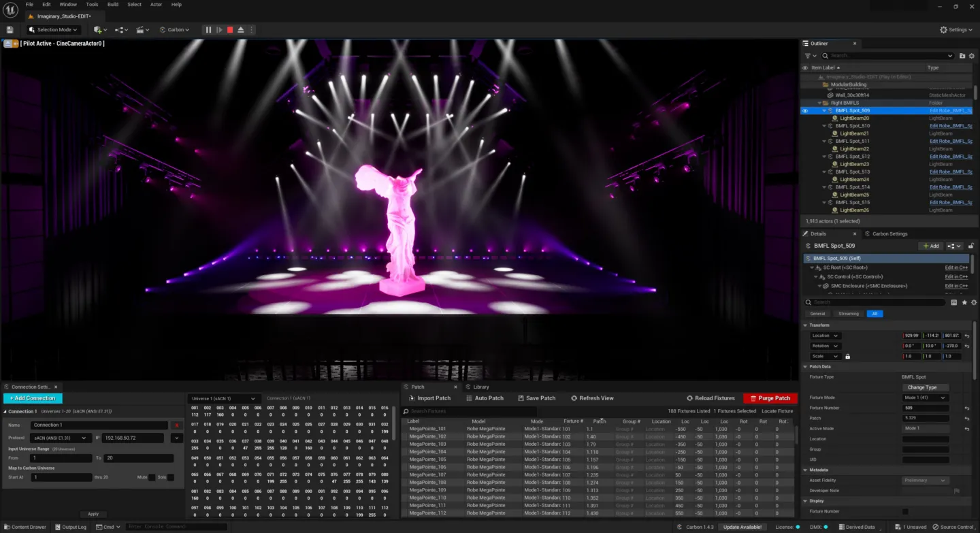Click the IP address 192.168.50.72 field
This screenshot has width=980, height=533.
pyautogui.click(x=133, y=438)
